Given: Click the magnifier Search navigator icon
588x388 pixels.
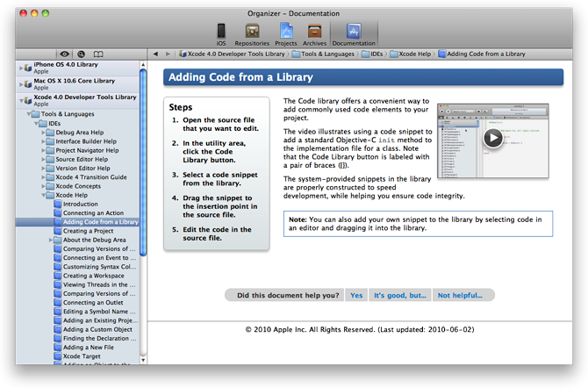Looking at the screenshot, I should tap(81, 54).
